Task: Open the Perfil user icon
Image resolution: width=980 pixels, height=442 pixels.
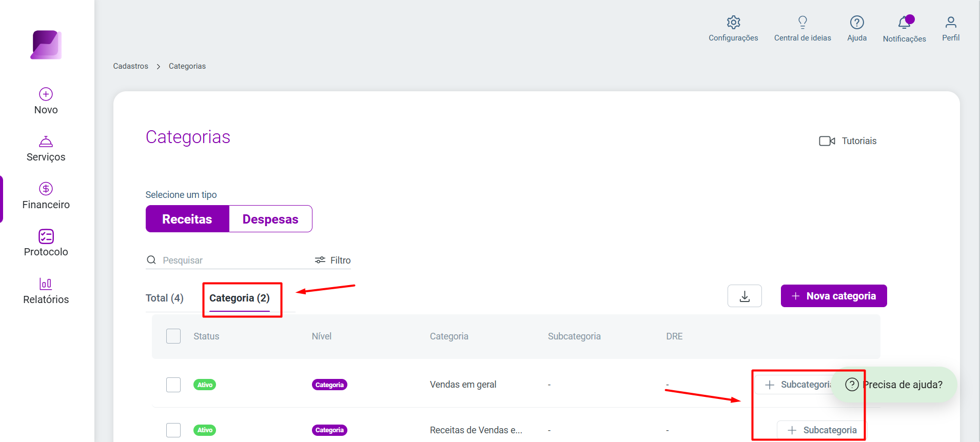Action: [951, 22]
